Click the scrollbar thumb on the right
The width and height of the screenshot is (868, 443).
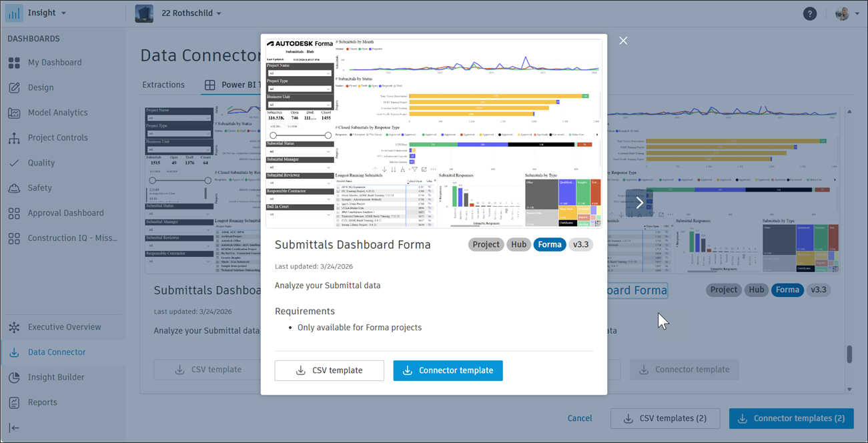(849, 354)
